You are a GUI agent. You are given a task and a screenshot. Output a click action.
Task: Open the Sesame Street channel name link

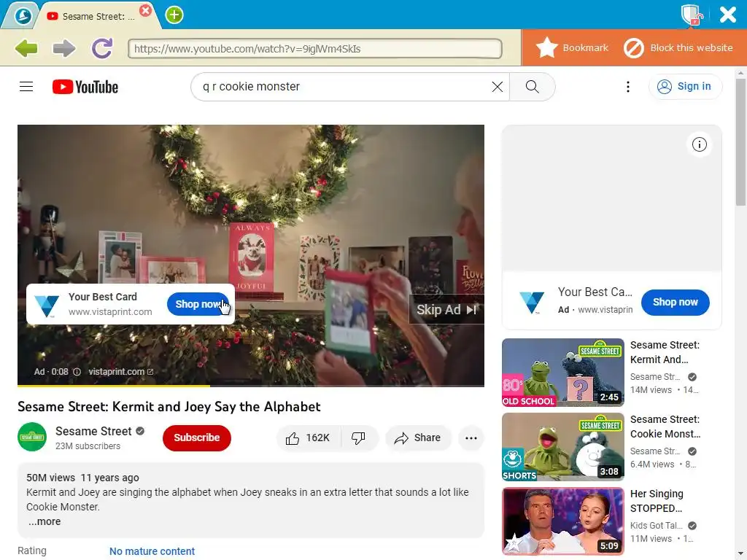(93, 431)
